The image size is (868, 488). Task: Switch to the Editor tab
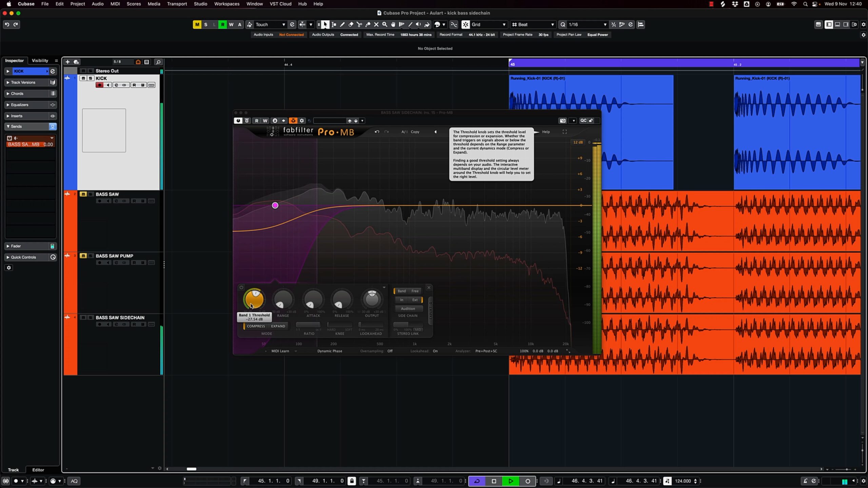38,470
